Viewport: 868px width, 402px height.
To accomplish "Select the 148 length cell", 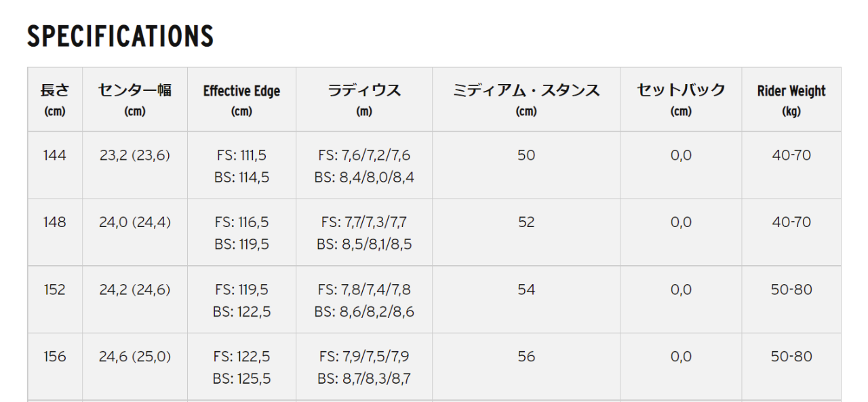I will coord(54,222).
